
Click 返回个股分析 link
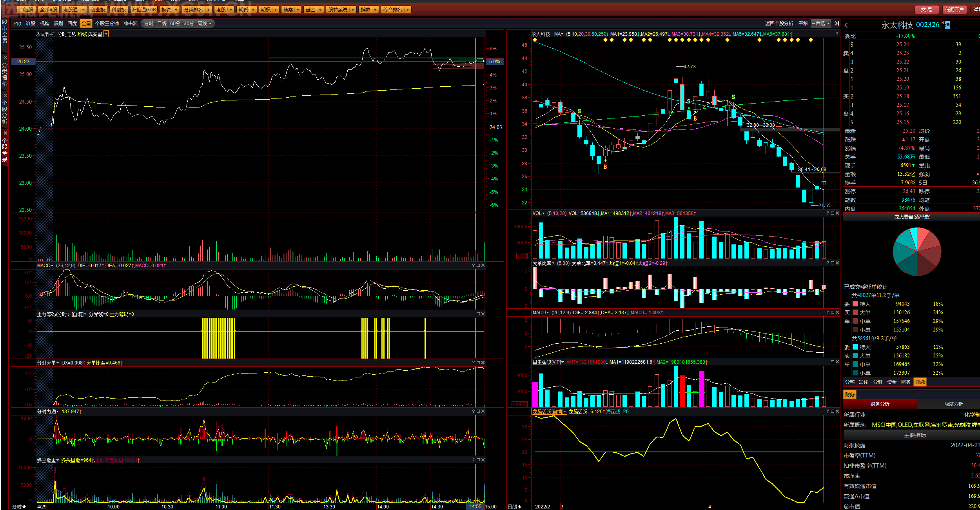coord(779,24)
